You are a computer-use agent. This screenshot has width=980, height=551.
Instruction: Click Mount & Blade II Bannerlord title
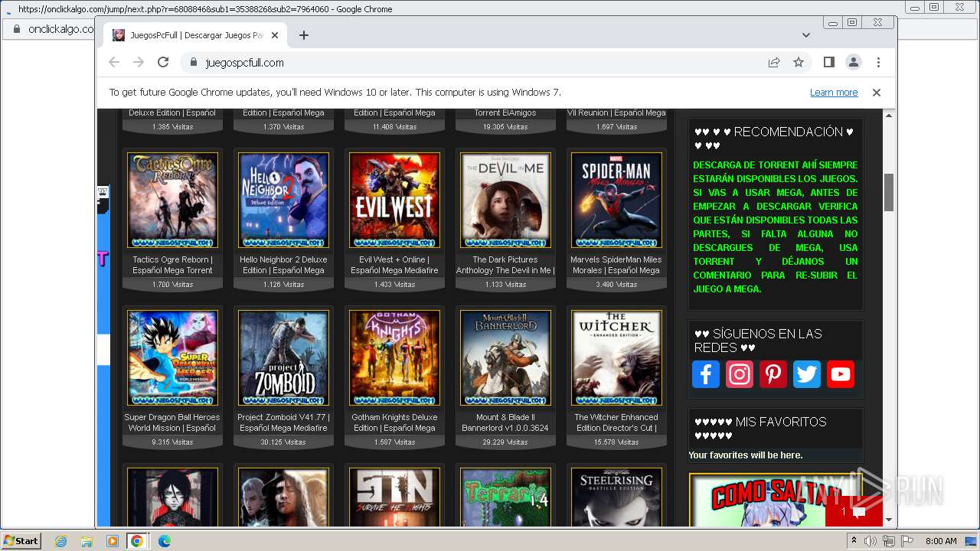(x=505, y=422)
